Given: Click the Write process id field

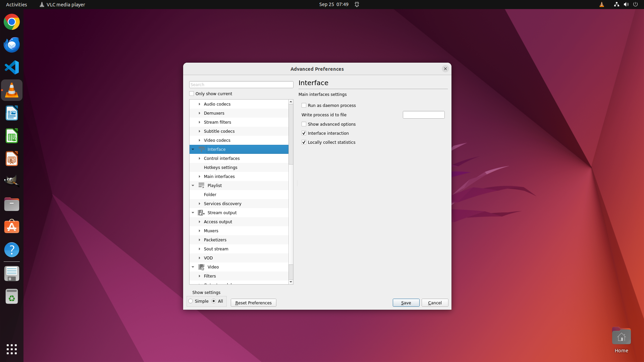Looking at the screenshot, I should (423, 115).
